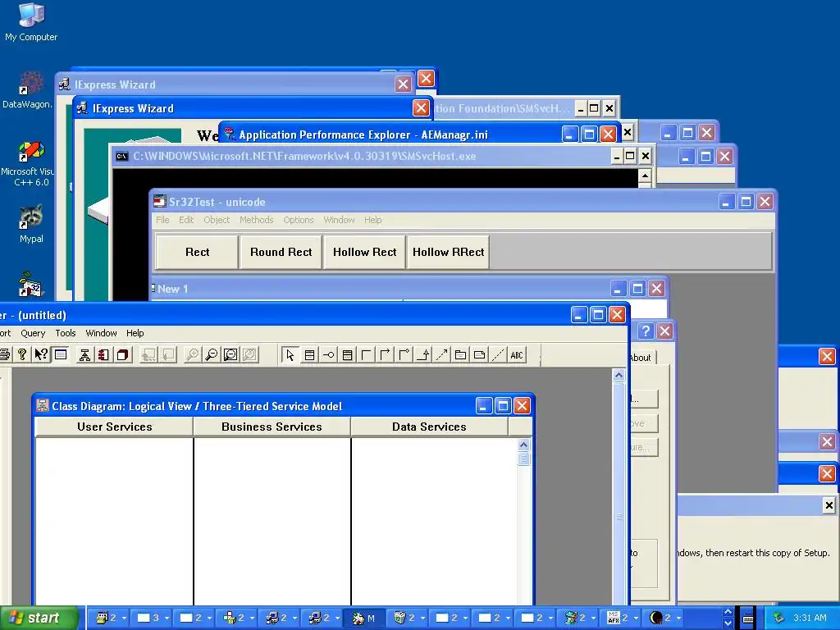The height and width of the screenshot is (630, 840).
Task: Click the Mypal M taskbar button
Action: (364, 619)
